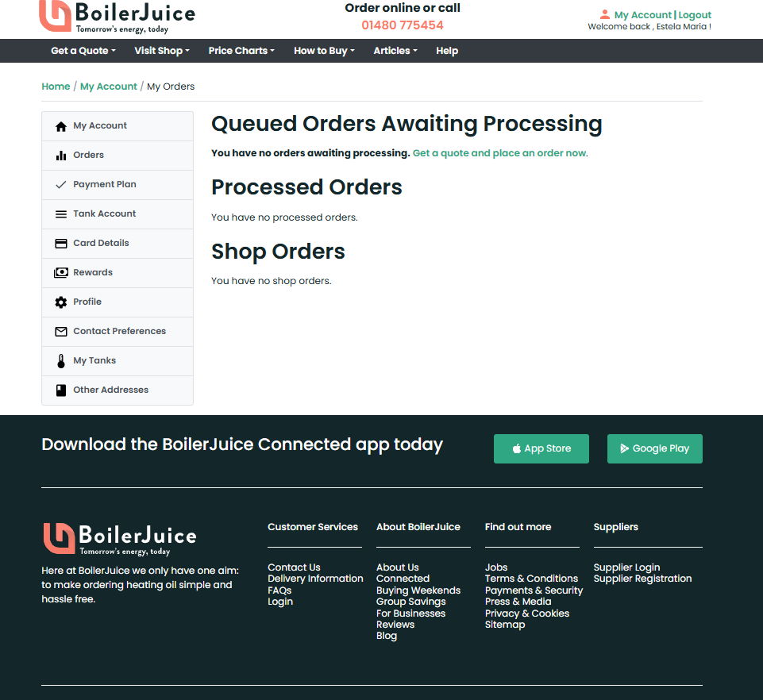This screenshot has height=700, width=763.
Task: Expand the Visit Shop dropdown
Action: (x=162, y=51)
